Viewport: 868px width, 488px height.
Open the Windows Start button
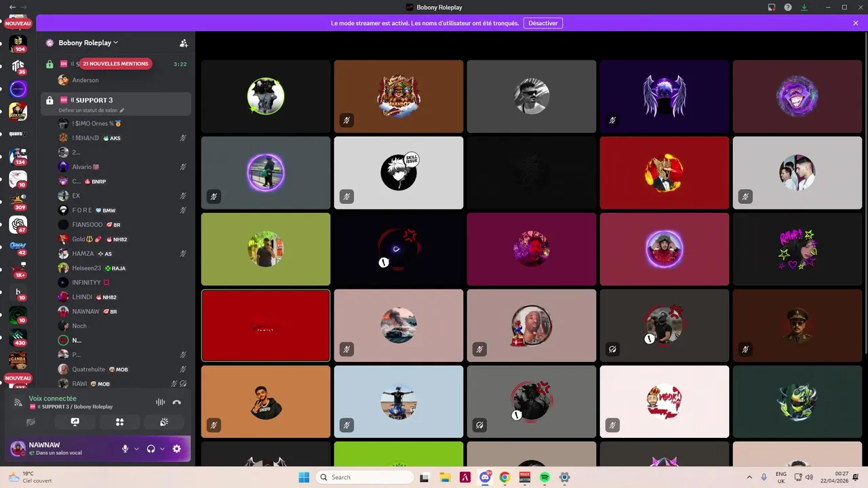click(303, 477)
